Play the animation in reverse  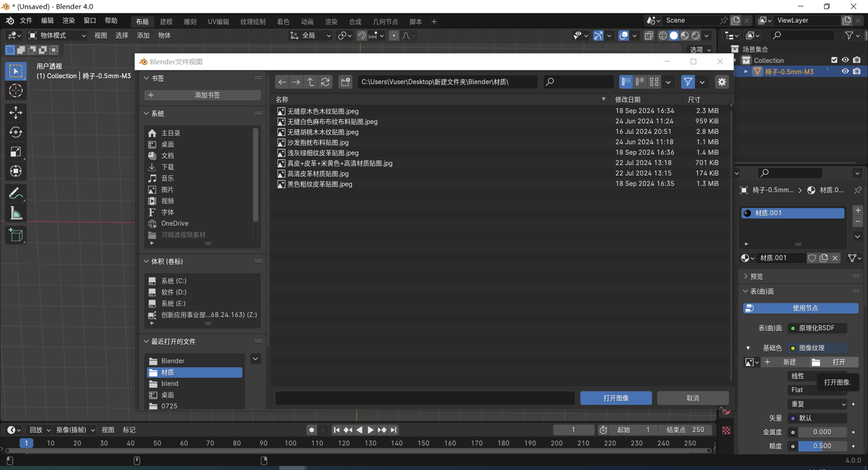(359, 430)
